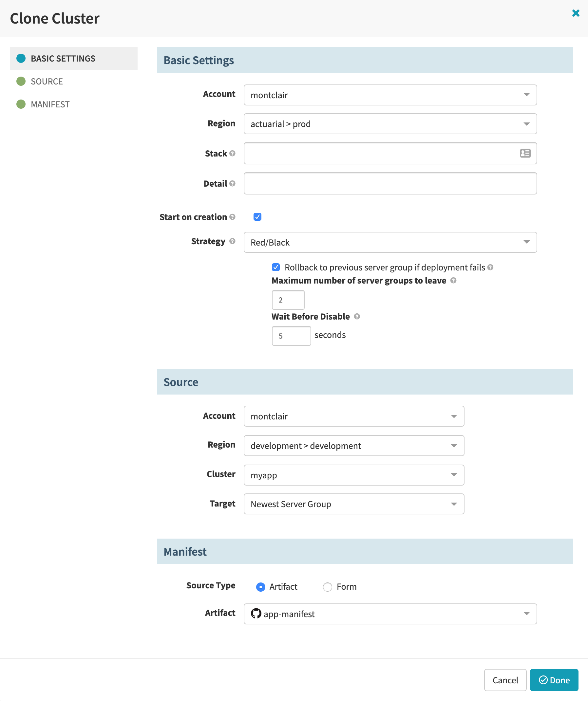Uncheck Rollback to previous server group
Viewport: 588px width, 701px height.
(x=276, y=267)
